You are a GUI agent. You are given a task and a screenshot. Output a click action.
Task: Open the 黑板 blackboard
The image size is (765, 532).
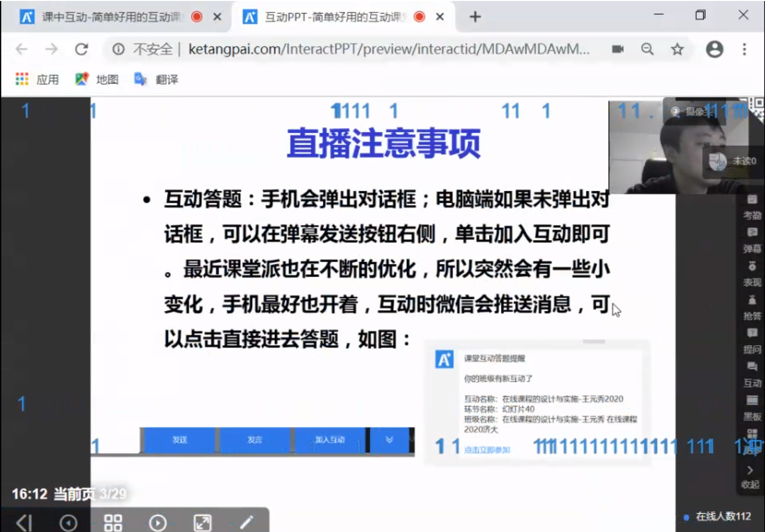tap(751, 408)
